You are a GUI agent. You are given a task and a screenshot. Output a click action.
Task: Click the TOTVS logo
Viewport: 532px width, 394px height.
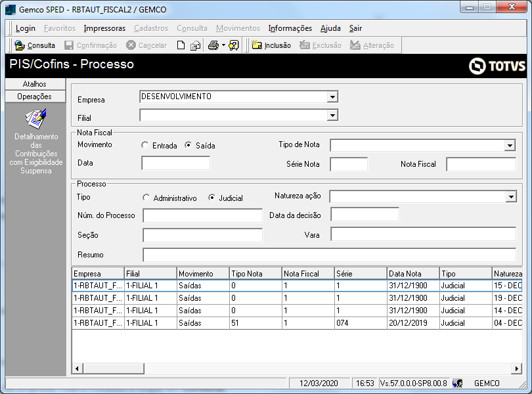click(497, 66)
